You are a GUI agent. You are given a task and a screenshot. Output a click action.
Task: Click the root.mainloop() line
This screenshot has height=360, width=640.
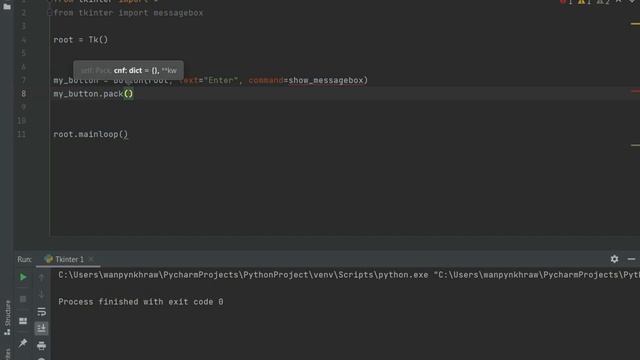(91, 134)
